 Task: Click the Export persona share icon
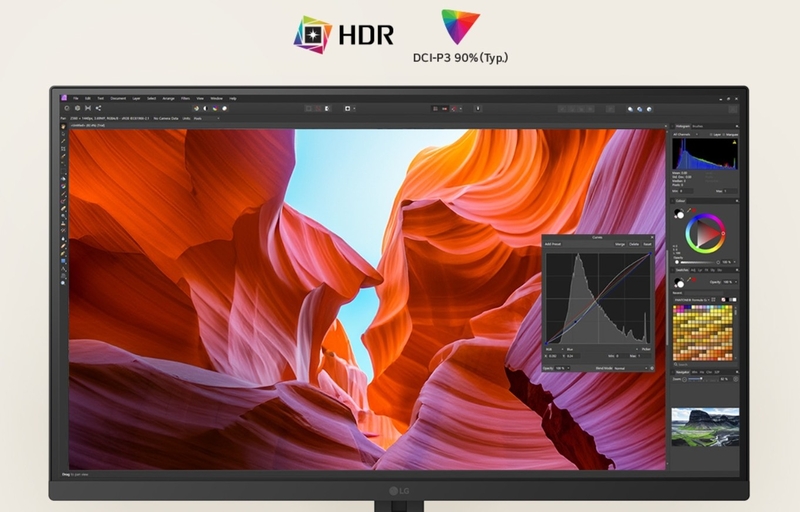[x=98, y=108]
